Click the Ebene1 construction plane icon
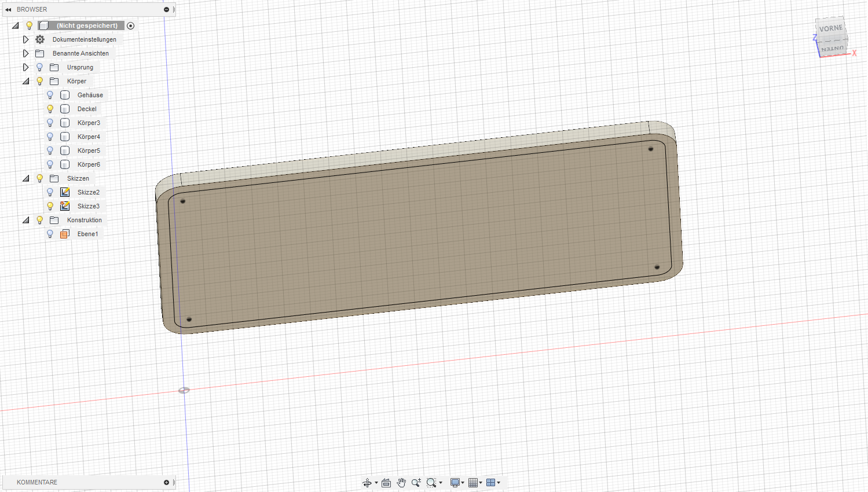Screen dimensions: 868x492 (x=65, y=234)
